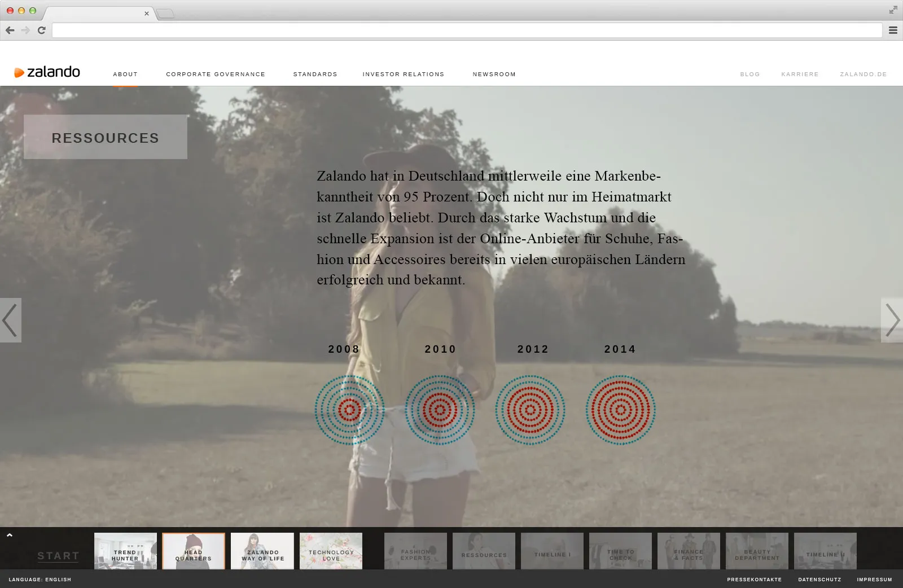This screenshot has width=903, height=588.
Task: Close the current browser tab
Action: pyautogui.click(x=147, y=14)
